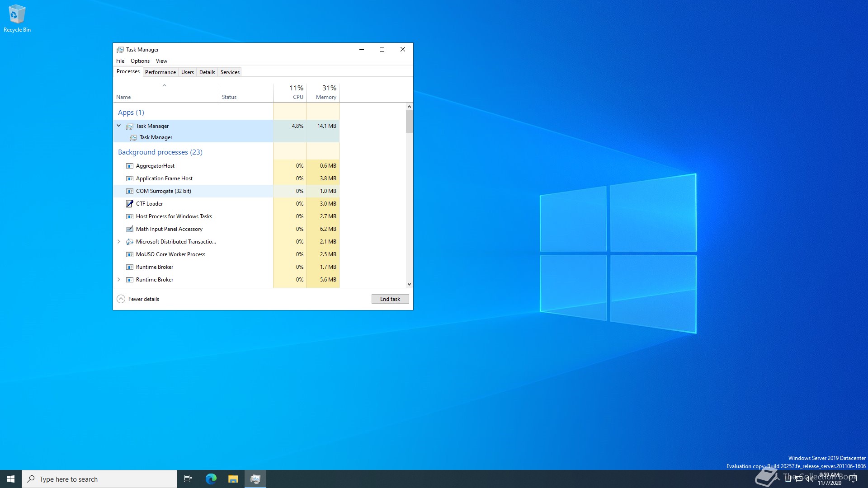Sort processes by the Memory column
Viewport: 868px width, 488px height.
tap(323, 92)
